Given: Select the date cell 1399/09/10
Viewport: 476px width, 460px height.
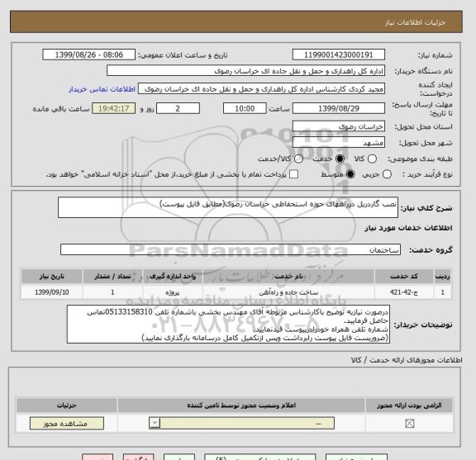Looking at the screenshot, I should (x=51, y=292).
